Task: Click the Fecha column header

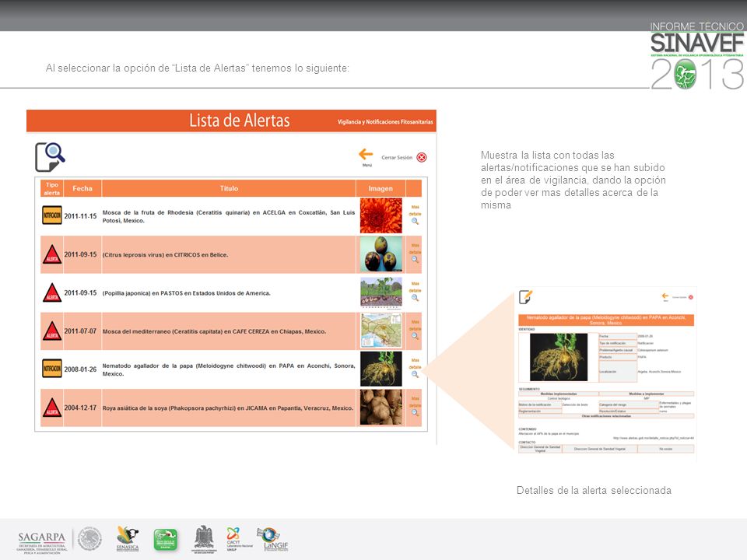Action: tap(82, 188)
